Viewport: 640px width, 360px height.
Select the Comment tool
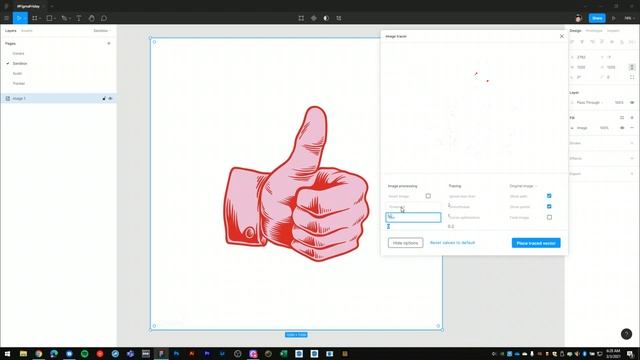click(104, 18)
